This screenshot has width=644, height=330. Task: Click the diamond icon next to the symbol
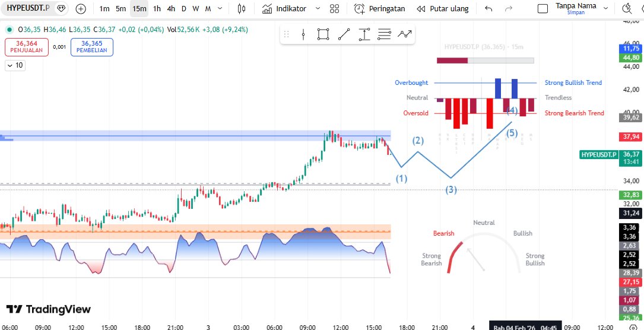click(62, 8)
